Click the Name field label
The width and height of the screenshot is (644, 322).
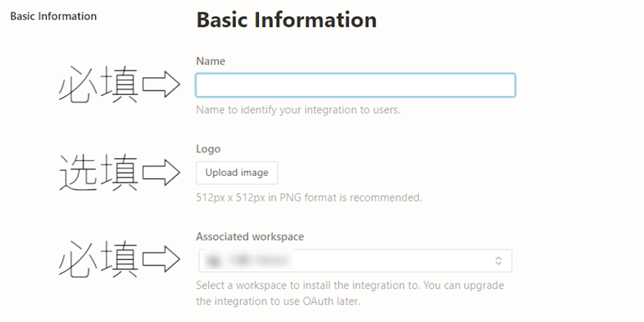(210, 61)
